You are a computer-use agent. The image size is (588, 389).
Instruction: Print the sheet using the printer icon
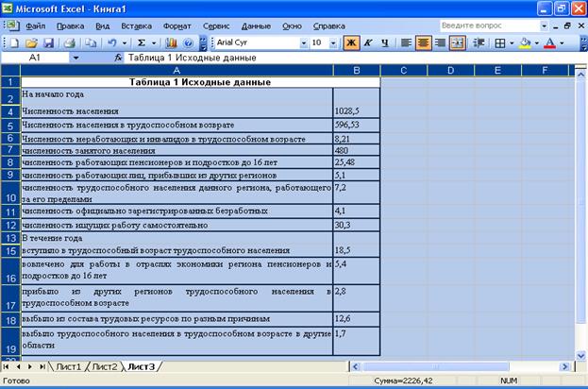[x=70, y=43]
